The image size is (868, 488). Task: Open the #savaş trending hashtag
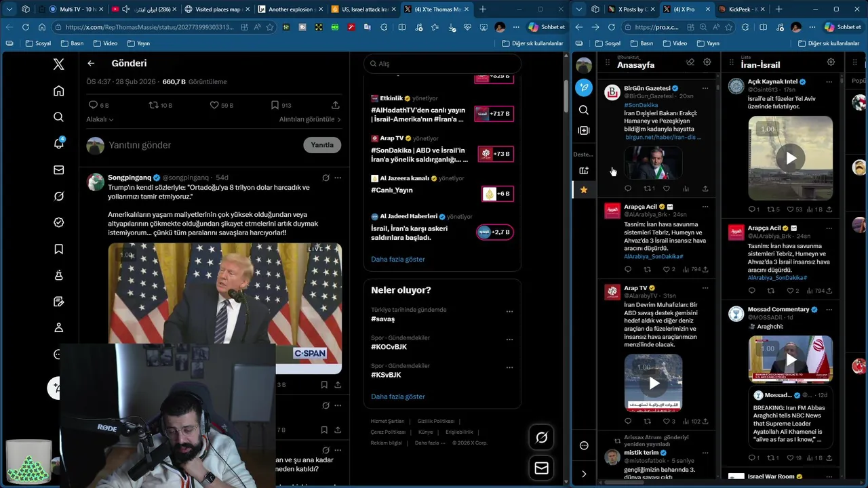(x=383, y=319)
